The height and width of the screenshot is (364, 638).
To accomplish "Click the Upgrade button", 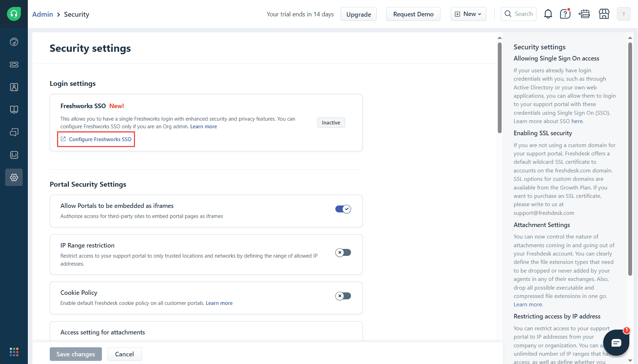I will (358, 14).
